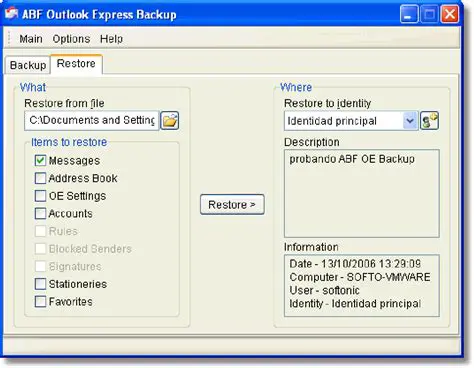474x368 pixels.
Task: Click inside the Description text box
Action: click(x=362, y=194)
